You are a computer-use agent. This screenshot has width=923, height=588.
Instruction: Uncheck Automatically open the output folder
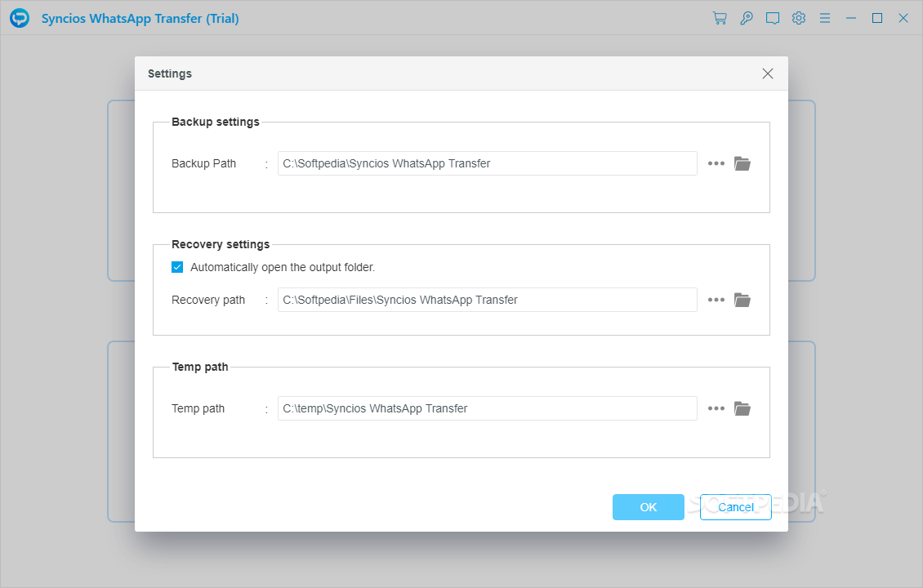[x=177, y=267]
